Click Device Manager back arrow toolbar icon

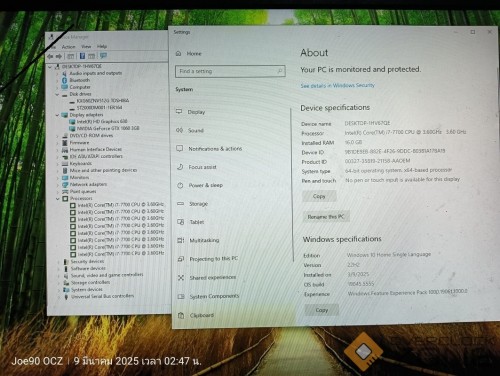click(x=50, y=56)
